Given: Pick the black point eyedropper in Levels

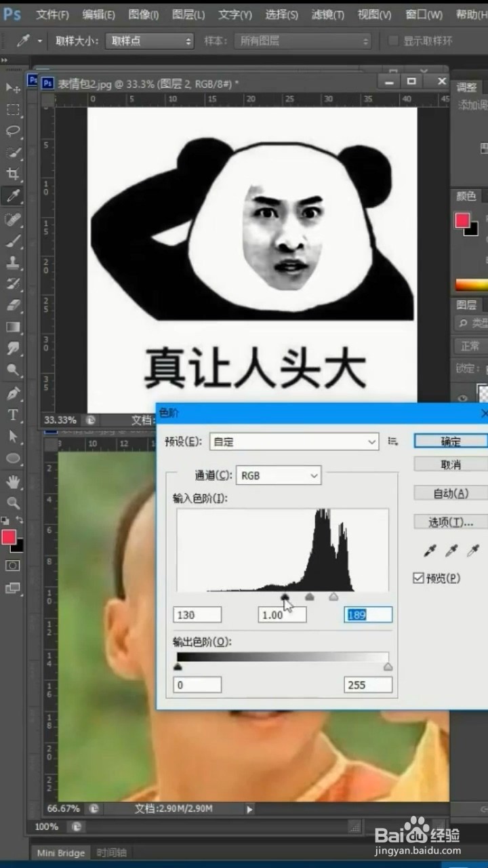Looking at the screenshot, I should [x=430, y=551].
